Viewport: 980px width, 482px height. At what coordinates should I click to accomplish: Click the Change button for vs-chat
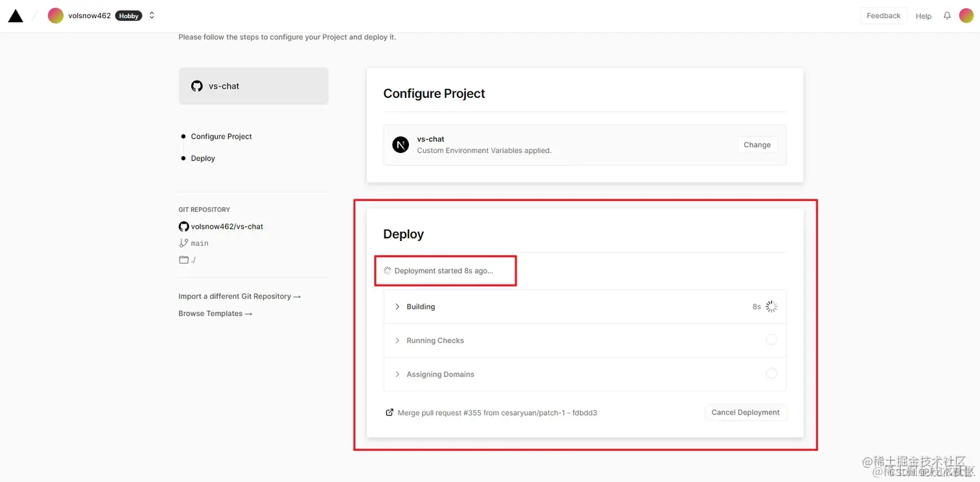[x=757, y=144]
